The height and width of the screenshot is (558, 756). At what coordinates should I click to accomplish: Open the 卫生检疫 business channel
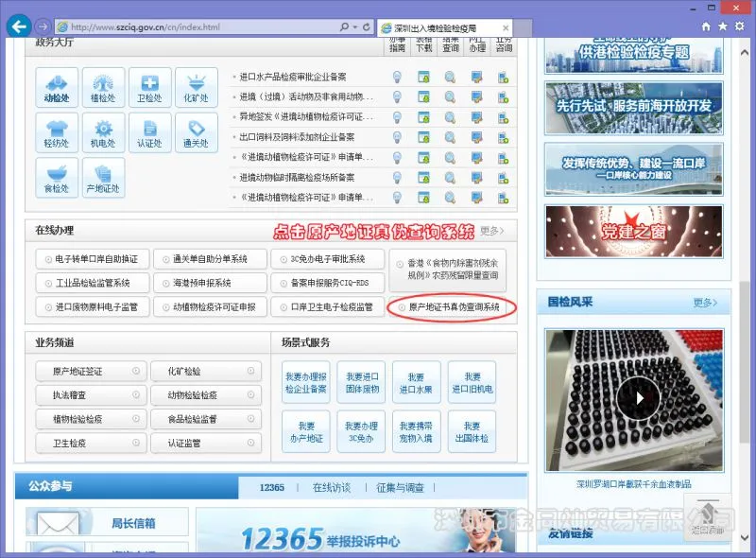tap(89, 443)
